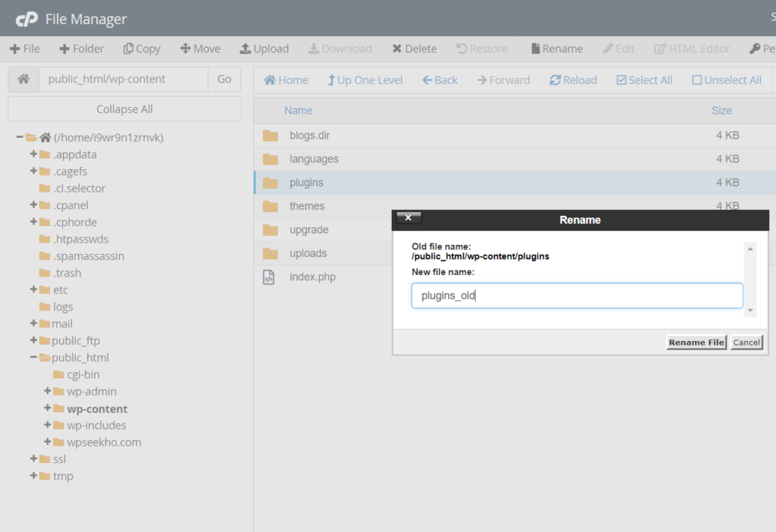Screen dimensions: 776x532
Task: Go to Home in navigation bar
Action: [x=286, y=80]
